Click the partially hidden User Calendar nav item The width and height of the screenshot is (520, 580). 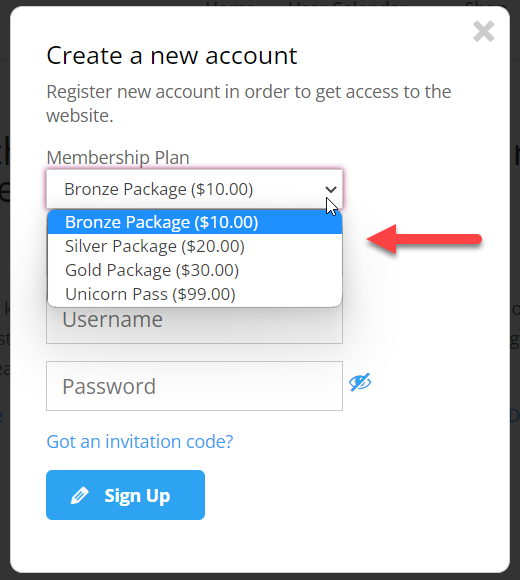click(348, 3)
